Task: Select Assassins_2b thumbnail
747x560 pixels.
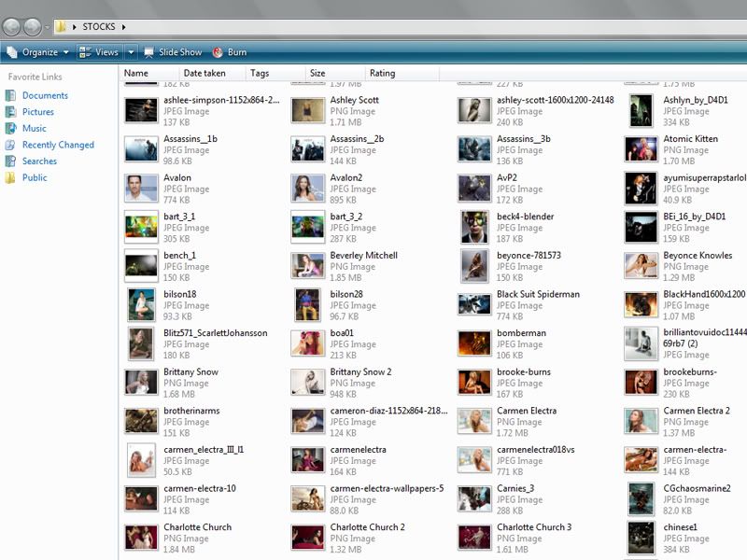Action: (x=308, y=149)
